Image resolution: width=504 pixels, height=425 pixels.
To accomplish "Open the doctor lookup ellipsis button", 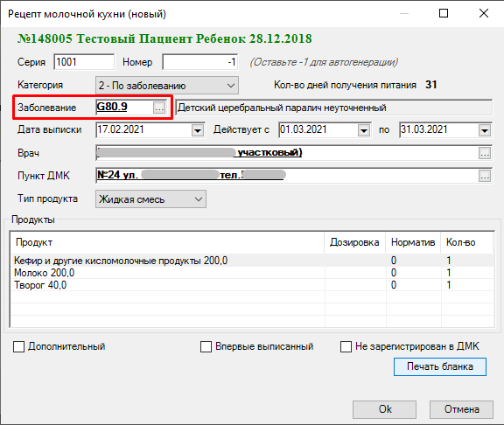I will coord(485,153).
